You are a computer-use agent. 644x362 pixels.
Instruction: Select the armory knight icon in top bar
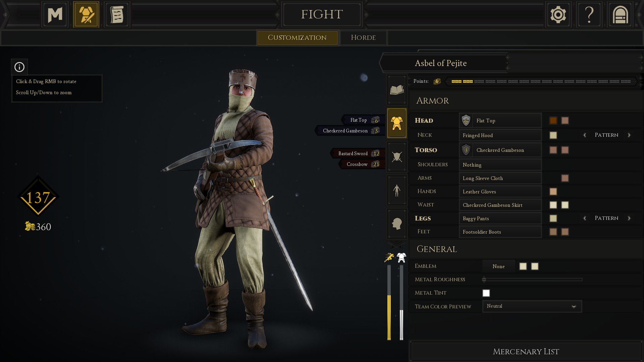(86, 15)
